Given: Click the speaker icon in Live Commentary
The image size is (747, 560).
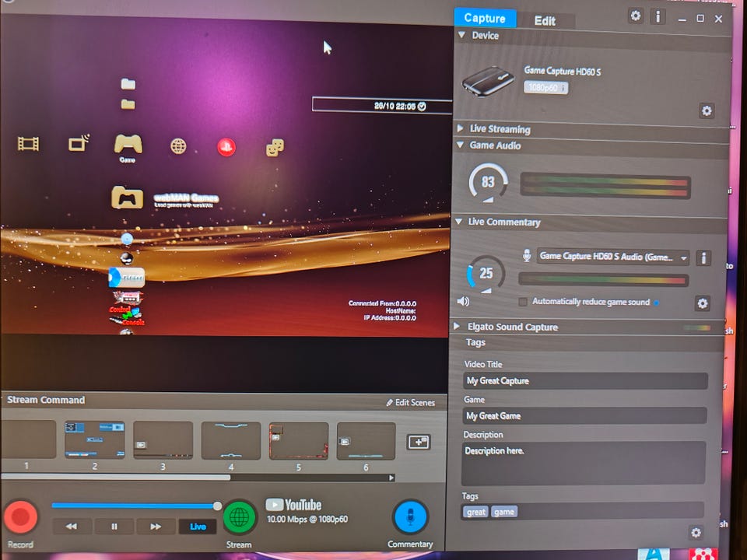Looking at the screenshot, I should tap(463, 302).
